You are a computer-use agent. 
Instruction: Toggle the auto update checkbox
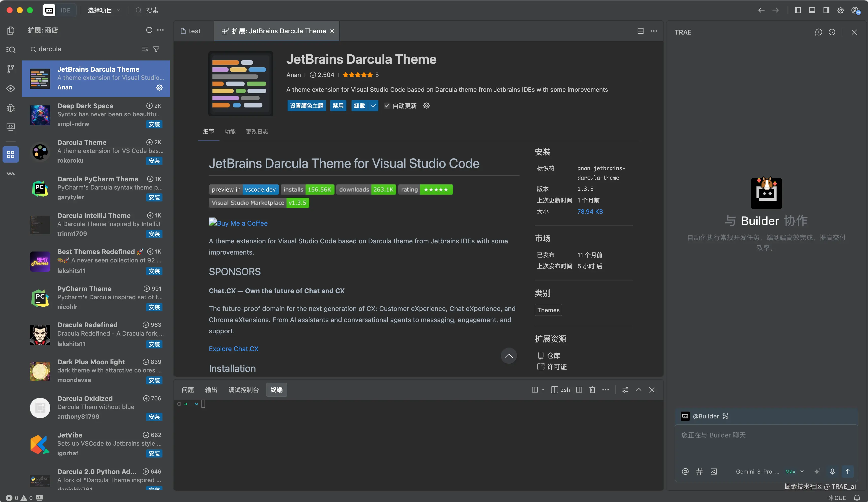coord(387,106)
